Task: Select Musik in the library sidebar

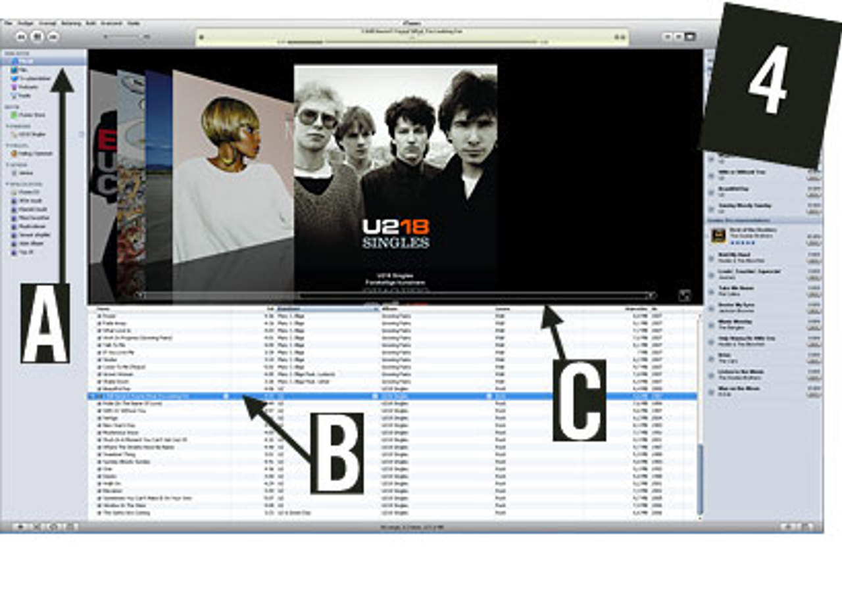Action: click(44, 60)
